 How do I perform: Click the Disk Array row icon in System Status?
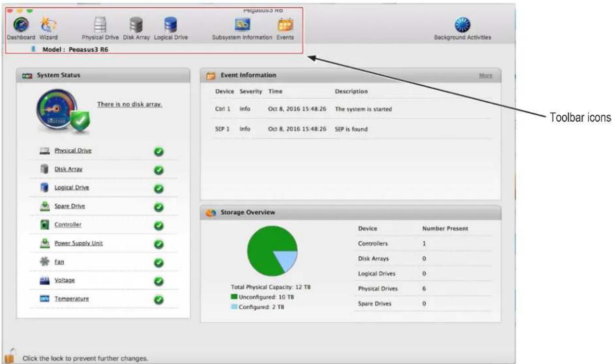[x=45, y=169]
